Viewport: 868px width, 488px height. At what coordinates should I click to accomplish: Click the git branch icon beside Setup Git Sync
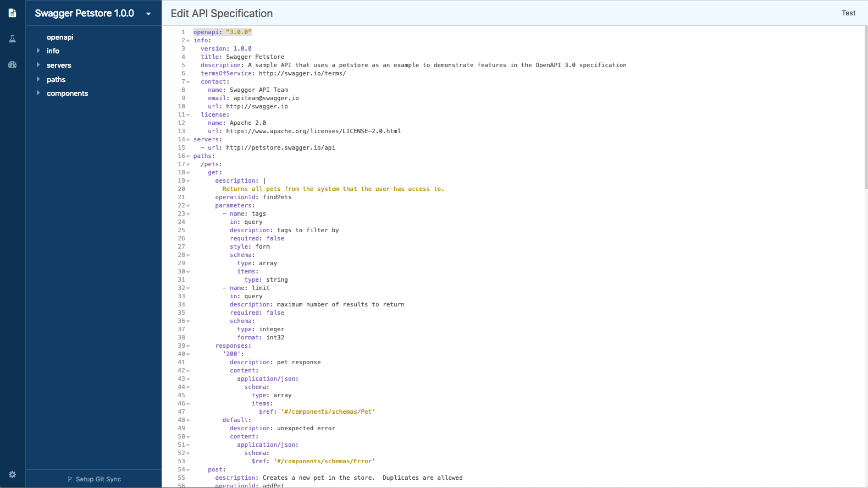click(70, 479)
